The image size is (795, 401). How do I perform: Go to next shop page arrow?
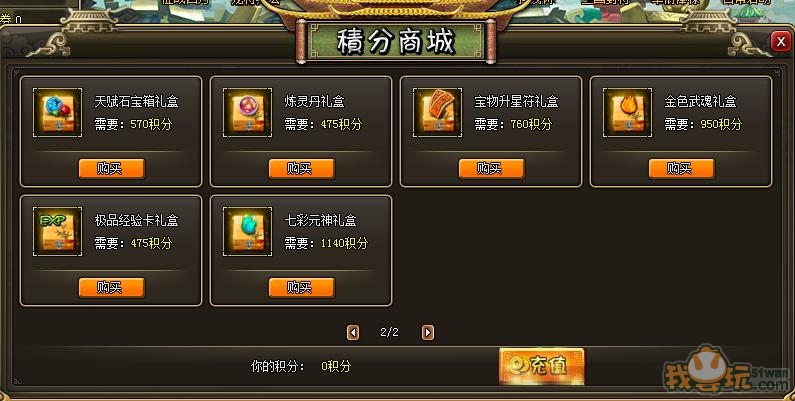(428, 333)
